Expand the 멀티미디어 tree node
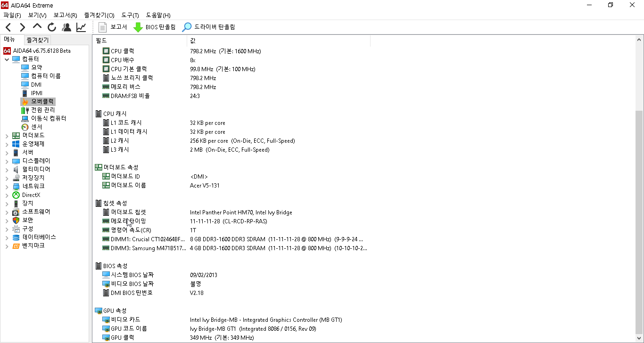The image size is (644, 343). coord(7,170)
